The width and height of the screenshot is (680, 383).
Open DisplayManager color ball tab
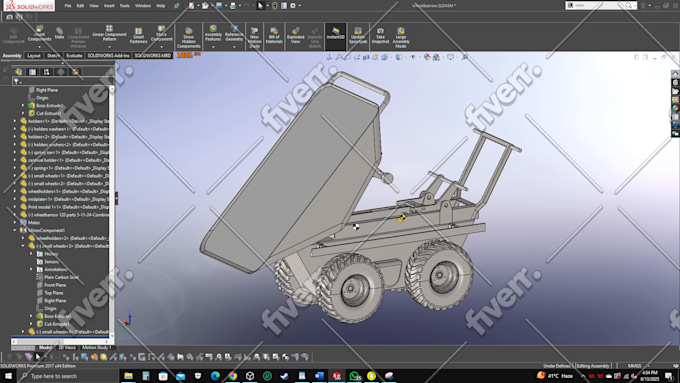pyautogui.click(x=75, y=72)
